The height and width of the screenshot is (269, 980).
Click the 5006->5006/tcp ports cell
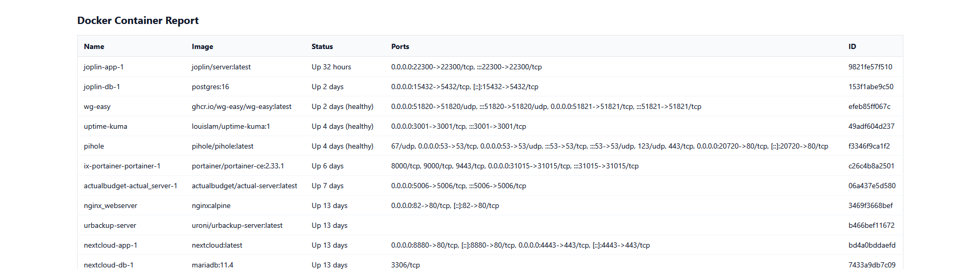[459, 186]
